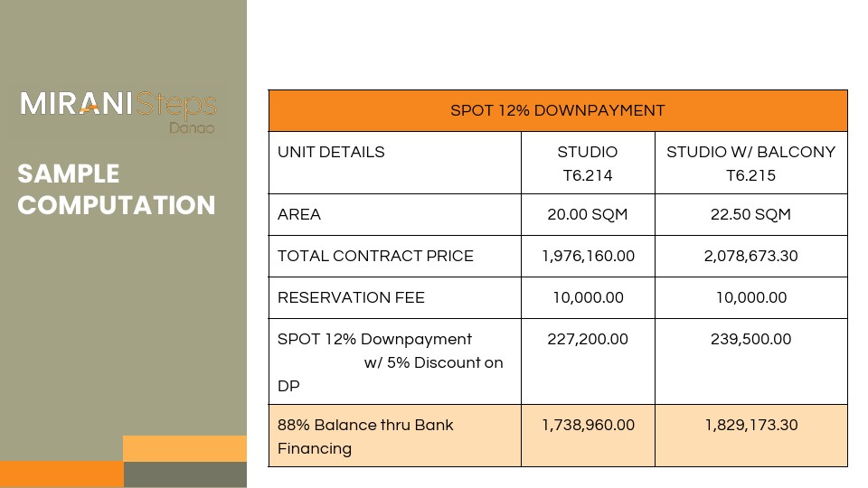This screenshot has width=868, height=488.
Task: Click the MIRANI Steps Danao logo
Action: coord(118,108)
